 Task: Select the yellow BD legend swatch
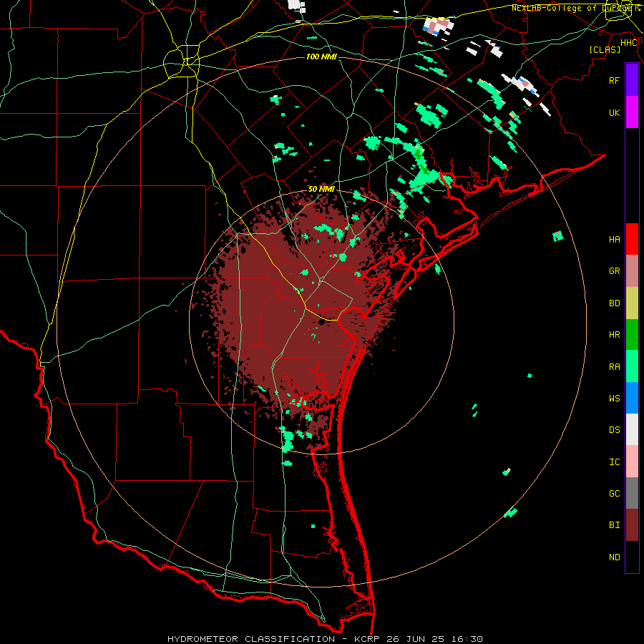click(x=632, y=303)
